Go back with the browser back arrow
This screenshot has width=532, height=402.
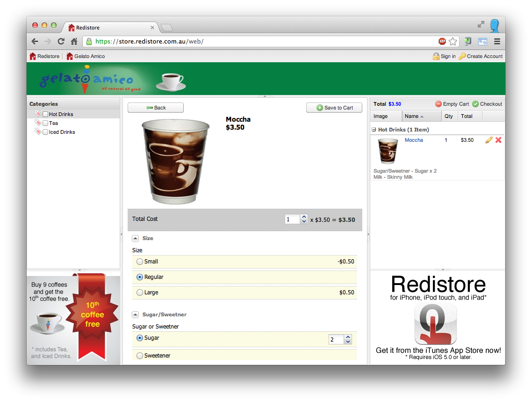[x=35, y=42]
